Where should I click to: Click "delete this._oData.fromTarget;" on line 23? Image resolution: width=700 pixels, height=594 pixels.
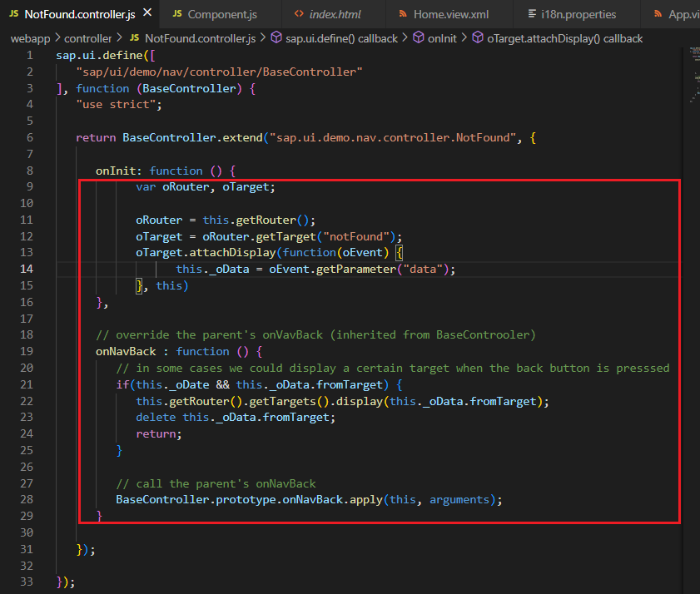[236, 418]
